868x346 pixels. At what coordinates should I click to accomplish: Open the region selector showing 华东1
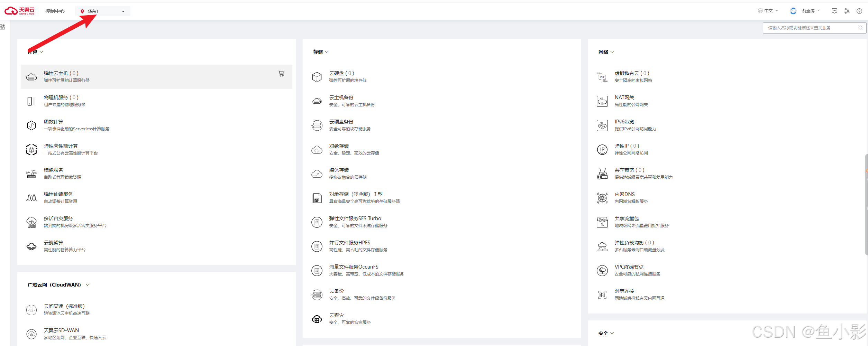point(103,11)
